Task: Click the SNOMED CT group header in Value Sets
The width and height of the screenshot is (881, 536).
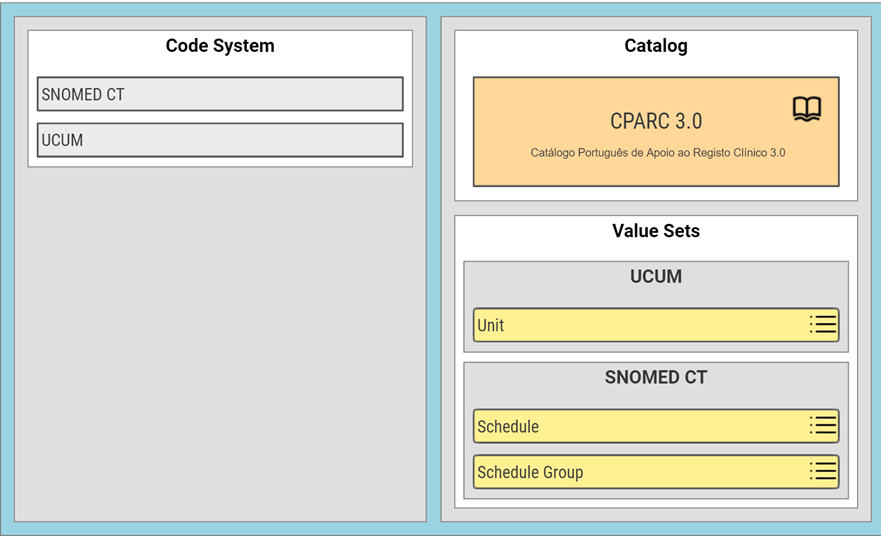Action: pyautogui.click(x=656, y=377)
